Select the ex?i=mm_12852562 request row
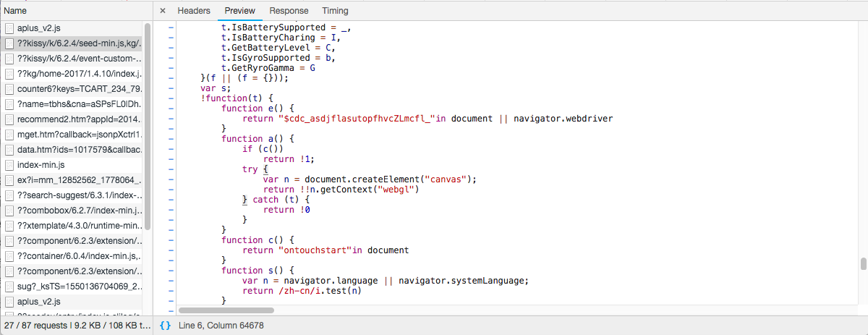This screenshot has height=335, width=868. tap(79, 180)
